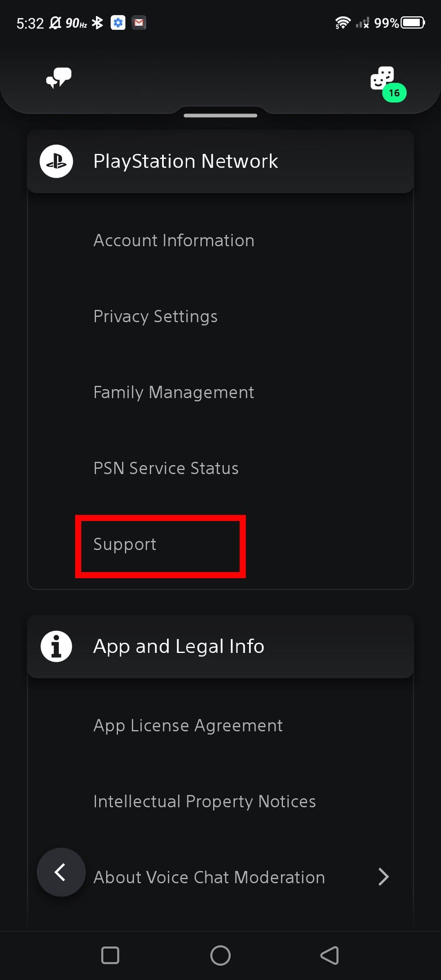The height and width of the screenshot is (980, 441).
Task: Check PSN Service Status
Action: pos(166,468)
